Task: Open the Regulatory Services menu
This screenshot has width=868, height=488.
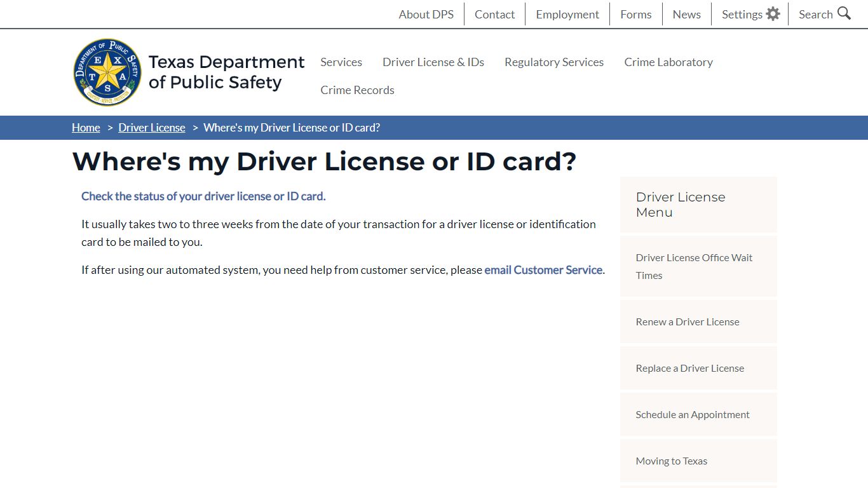Action: (x=554, y=62)
